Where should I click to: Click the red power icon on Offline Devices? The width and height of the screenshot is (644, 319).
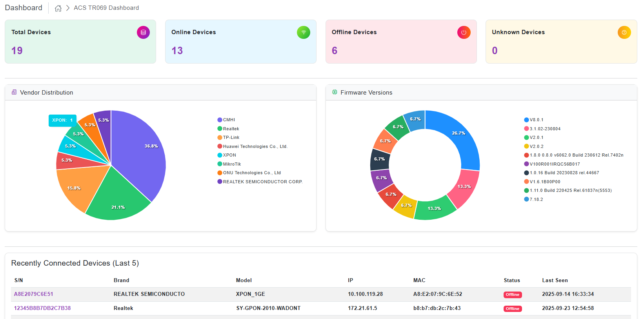[464, 33]
